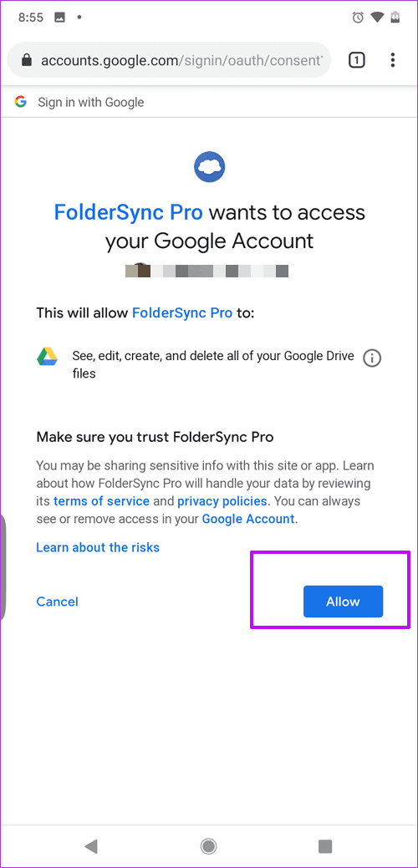Tap the Allow button
Viewport: 418px width, 868px height.
point(343,602)
